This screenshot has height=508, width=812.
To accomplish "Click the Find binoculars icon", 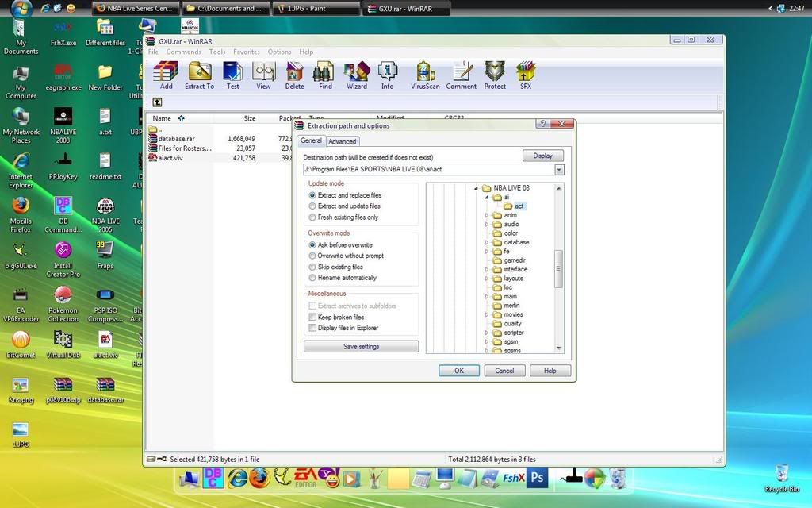I will tap(325, 75).
